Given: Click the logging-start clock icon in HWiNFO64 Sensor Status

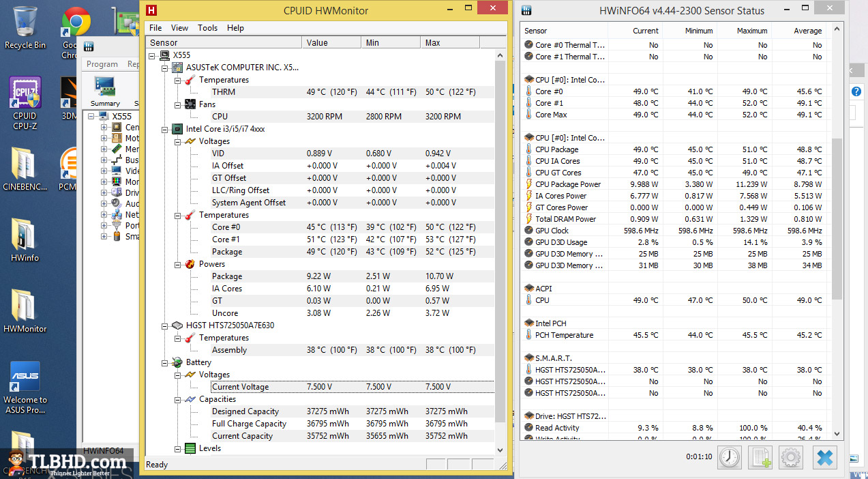Looking at the screenshot, I should click(730, 457).
